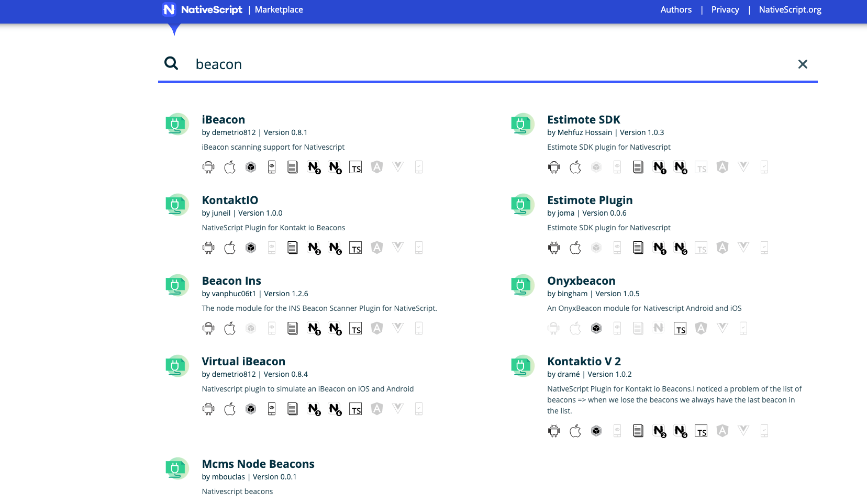Click the NativeScript 6 icon under iBeacon
867x504 pixels.
pyautogui.click(x=335, y=167)
